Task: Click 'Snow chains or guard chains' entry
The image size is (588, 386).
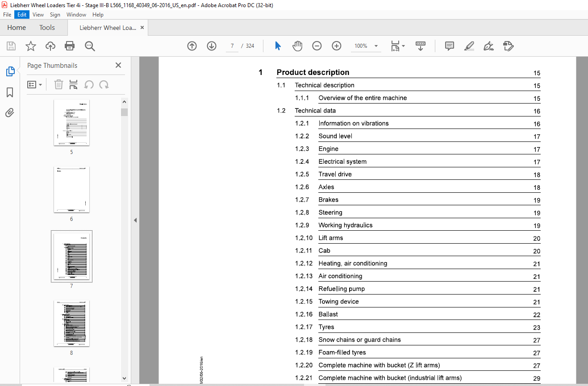Action: (x=359, y=340)
